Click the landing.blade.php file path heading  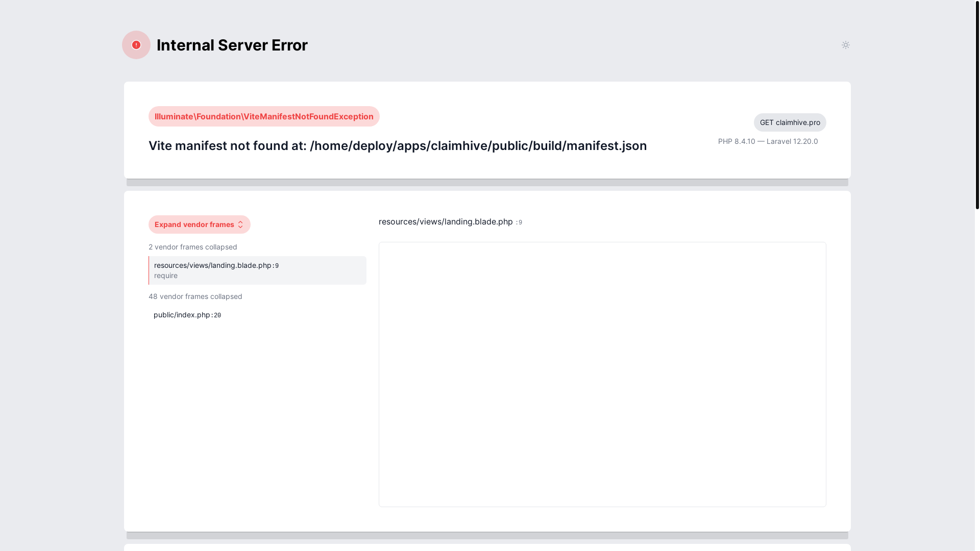[x=450, y=221]
